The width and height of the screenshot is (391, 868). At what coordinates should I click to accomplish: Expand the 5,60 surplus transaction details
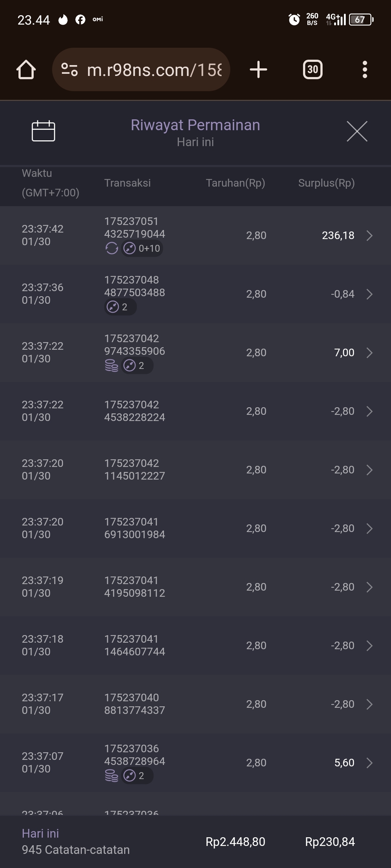(x=369, y=763)
